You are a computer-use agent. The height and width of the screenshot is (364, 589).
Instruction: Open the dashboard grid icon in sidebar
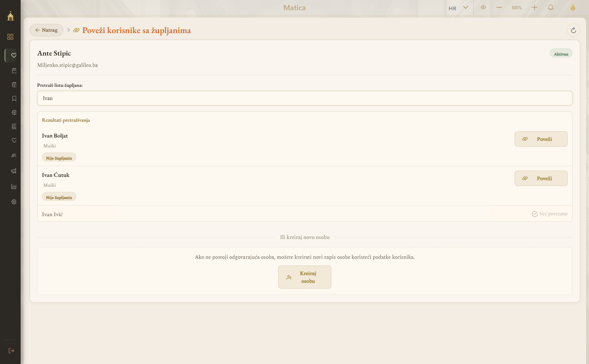[x=10, y=37]
